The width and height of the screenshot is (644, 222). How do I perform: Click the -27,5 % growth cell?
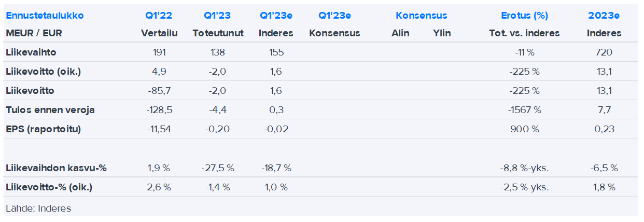218,168
